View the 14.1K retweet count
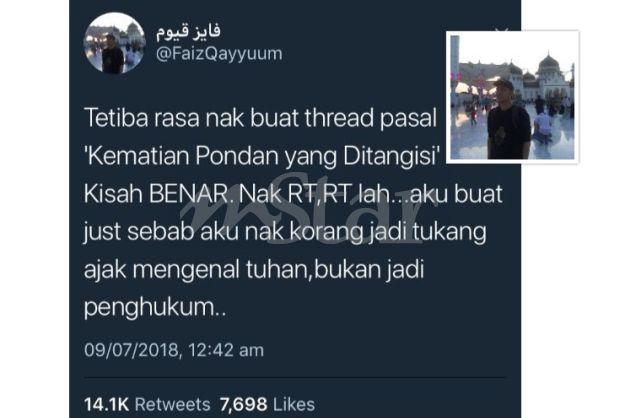620x418 pixels. [106, 404]
